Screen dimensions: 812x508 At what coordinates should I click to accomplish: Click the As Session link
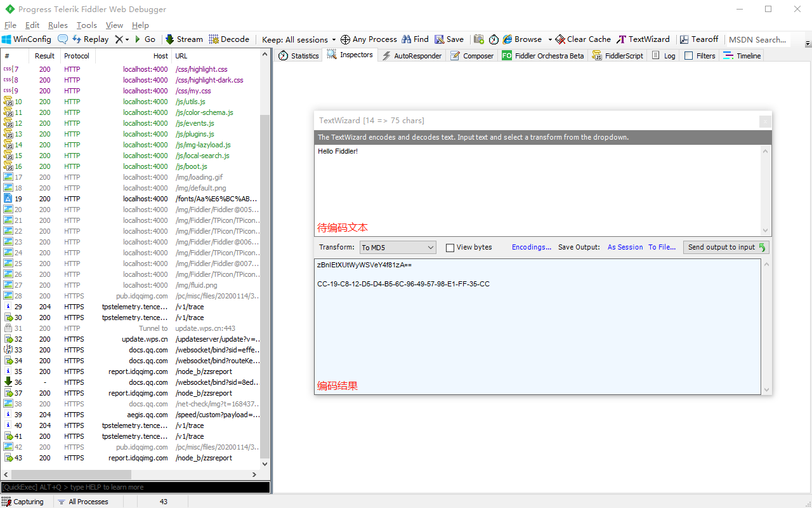tap(625, 248)
